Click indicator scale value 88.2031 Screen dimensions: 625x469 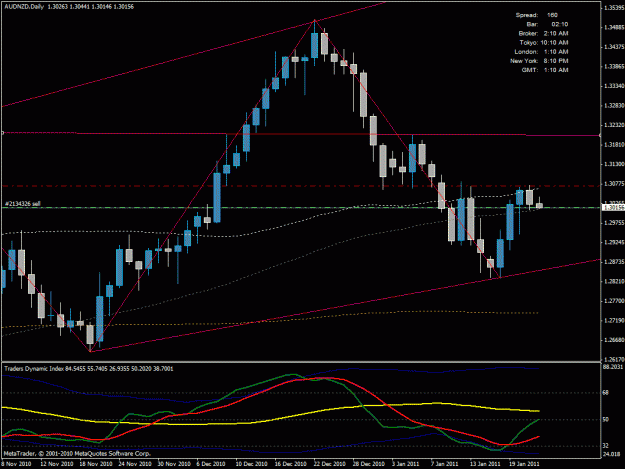pyautogui.click(x=613, y=367)
